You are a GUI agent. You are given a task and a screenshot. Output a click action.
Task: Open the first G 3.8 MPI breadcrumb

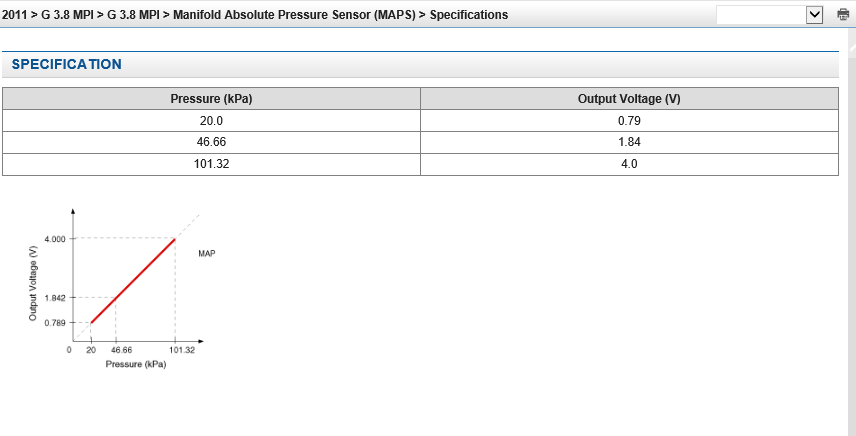coord(66,15)
